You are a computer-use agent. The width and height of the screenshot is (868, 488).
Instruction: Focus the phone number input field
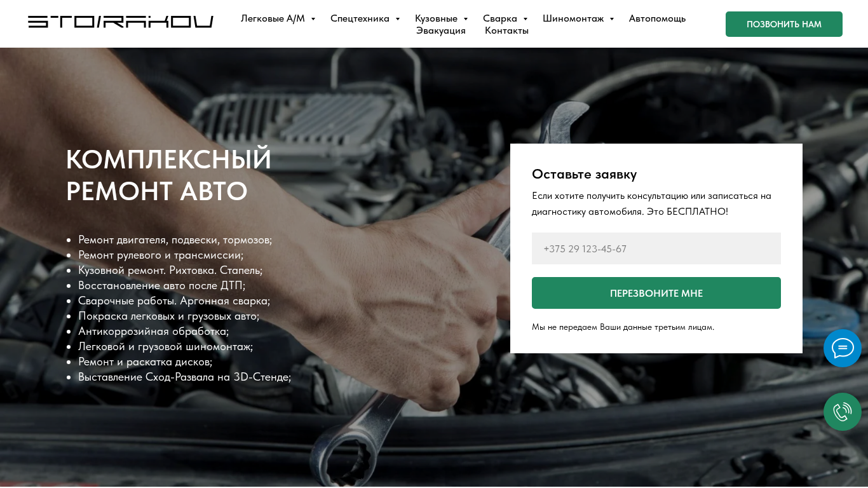pos(656,248)
